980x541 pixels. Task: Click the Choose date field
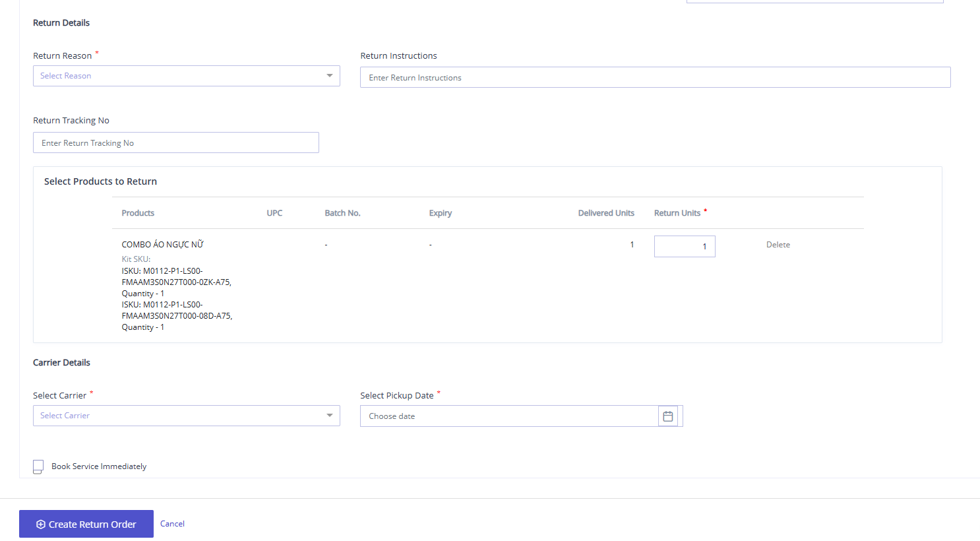508,416
